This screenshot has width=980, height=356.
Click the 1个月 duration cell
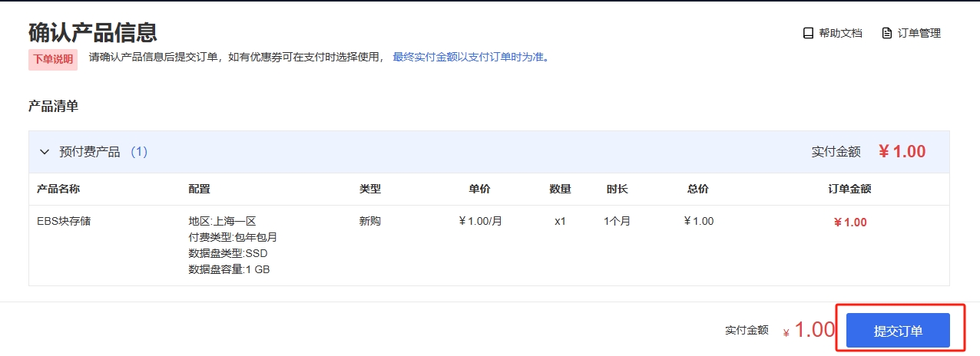(x=617, y=221)
